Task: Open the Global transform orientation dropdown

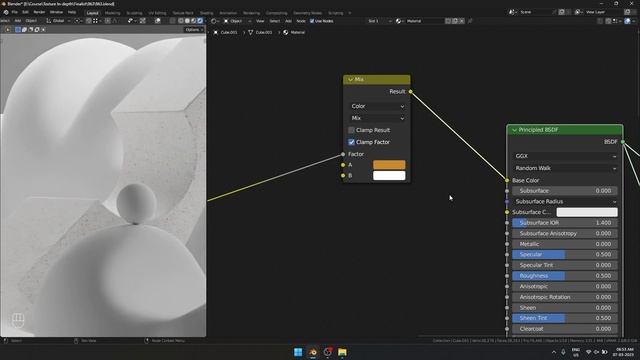Action: point(57,21)
